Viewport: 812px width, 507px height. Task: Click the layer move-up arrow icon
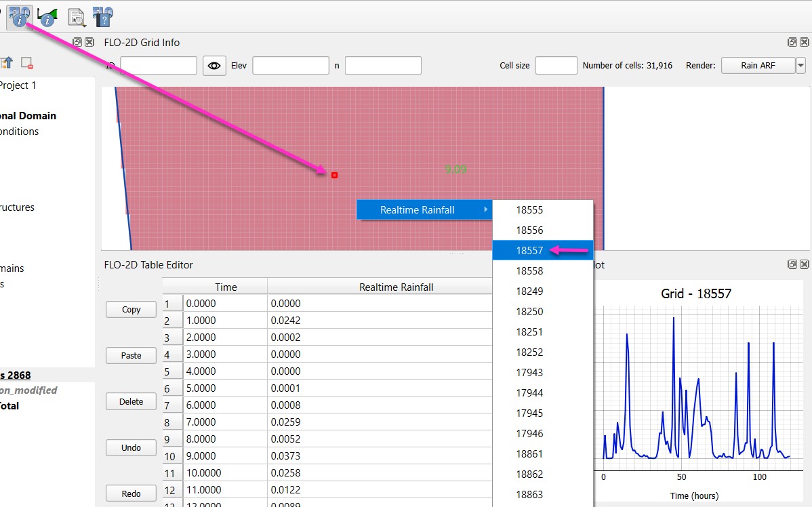[6, 63]
